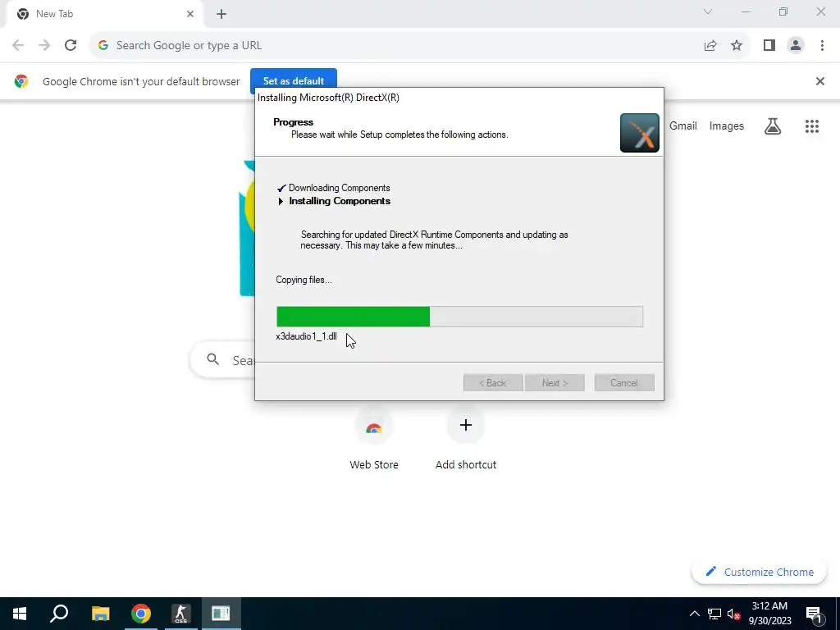
Task: Open Chrome side panel
Action: pos(769,46)
